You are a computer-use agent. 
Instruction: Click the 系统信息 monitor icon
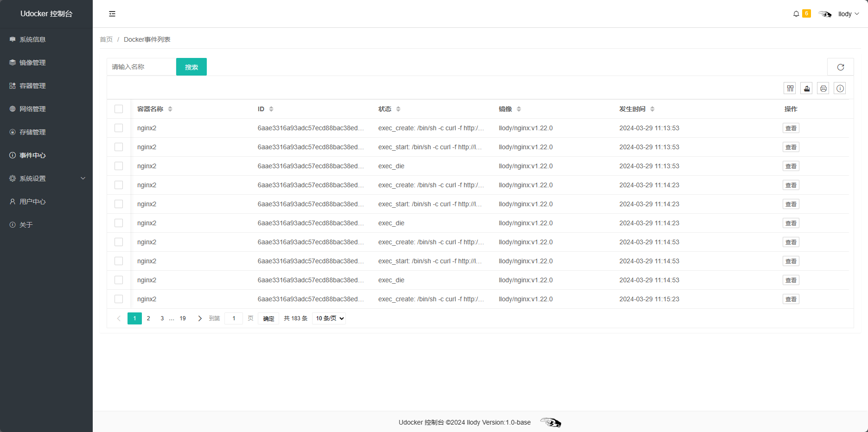tap(13, 39)
